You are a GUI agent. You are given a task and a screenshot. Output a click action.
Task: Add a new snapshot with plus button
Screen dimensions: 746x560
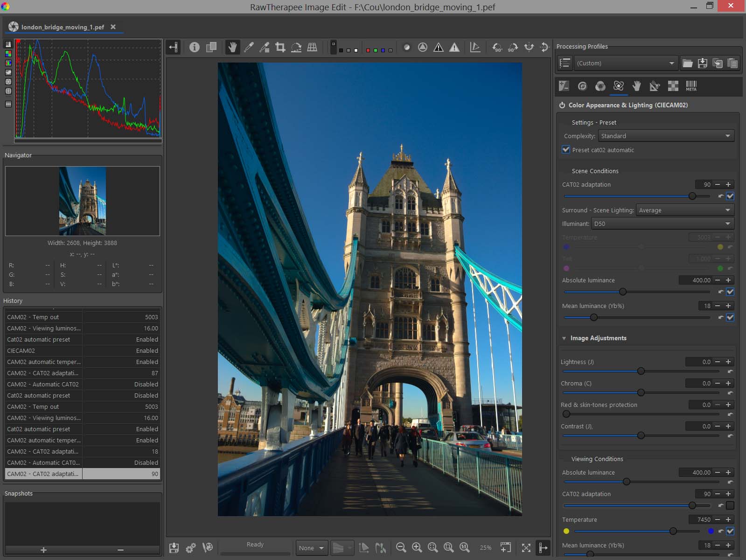tap(43, 550)
